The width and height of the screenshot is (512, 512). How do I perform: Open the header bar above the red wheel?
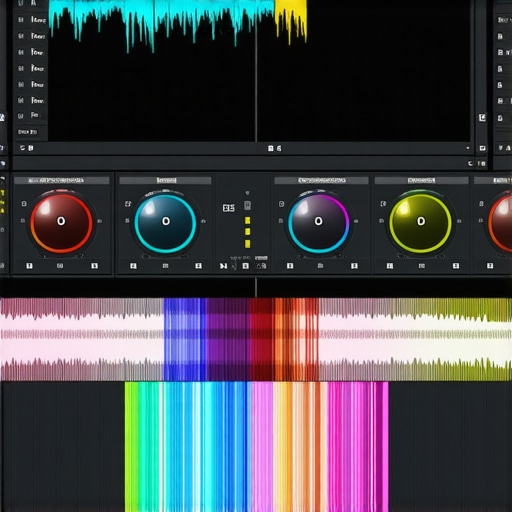coord(62,180)
